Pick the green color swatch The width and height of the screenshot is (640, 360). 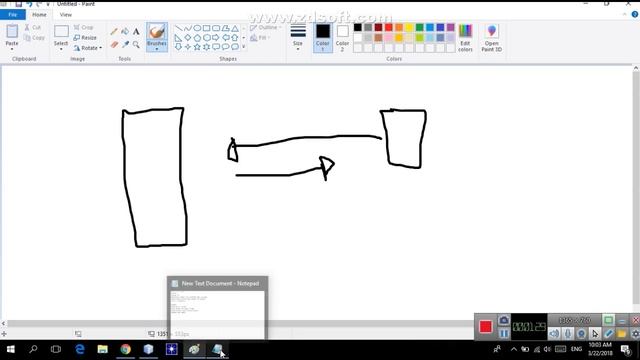click(x=419, y=27)
